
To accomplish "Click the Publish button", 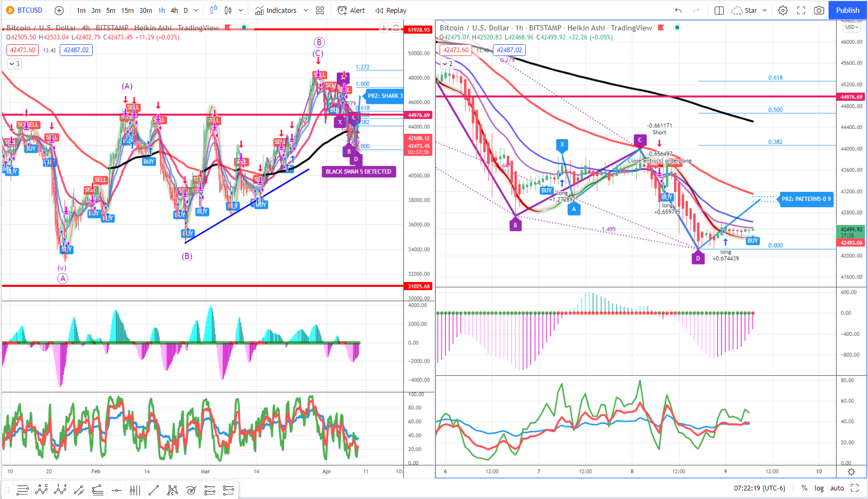I will tap(847, 10).
